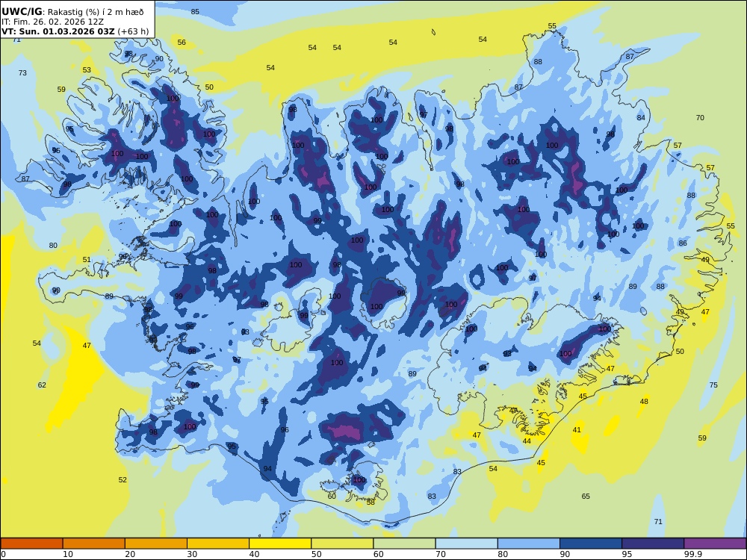Click the '40' legend tick label
Image resolution: width=747 pixels, height=560 pixels.
tap(255, 554)
